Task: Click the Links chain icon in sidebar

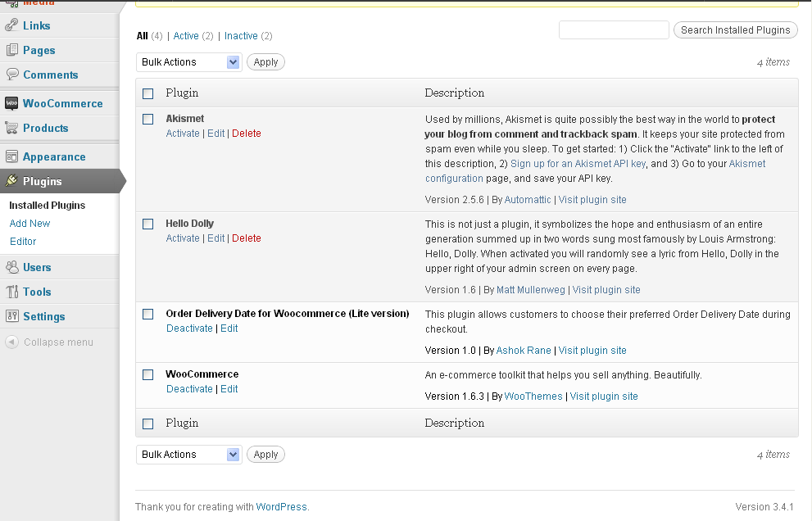Action: pos(11,25)
